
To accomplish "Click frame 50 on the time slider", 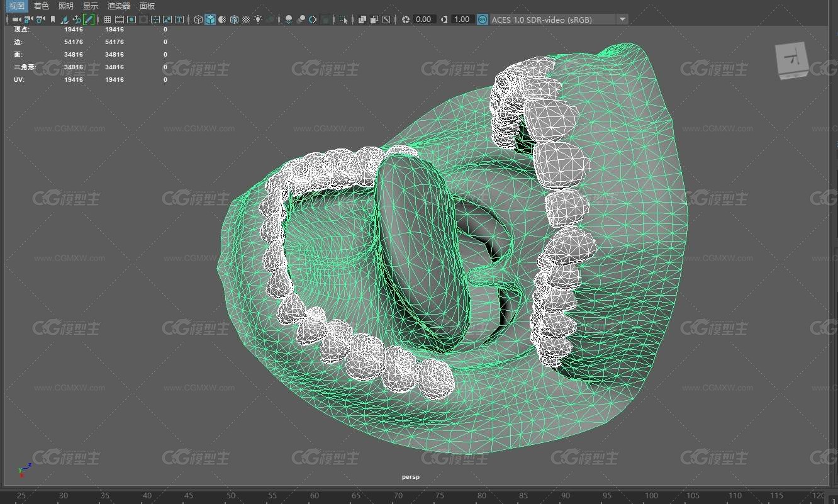I will [x=231, y=496].
